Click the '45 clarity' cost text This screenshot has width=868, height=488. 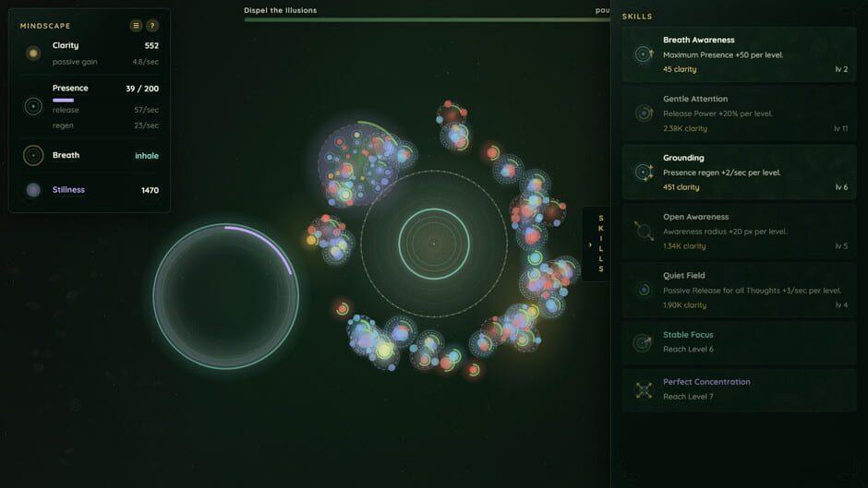[680, 69]
